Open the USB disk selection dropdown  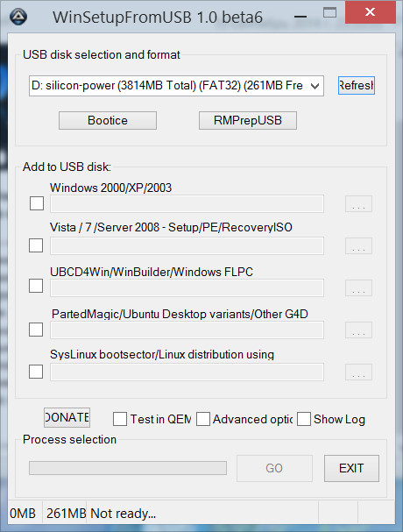pos(176,86)
